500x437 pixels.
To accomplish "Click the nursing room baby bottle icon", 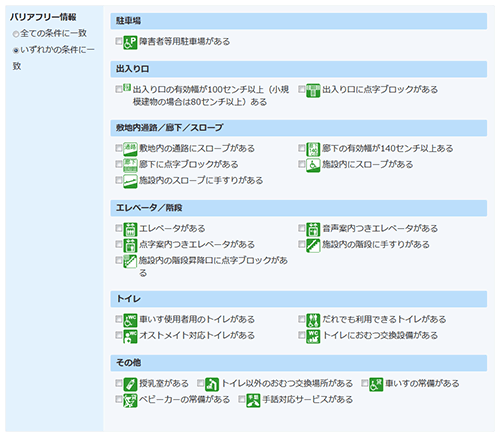I will point(130,384).
